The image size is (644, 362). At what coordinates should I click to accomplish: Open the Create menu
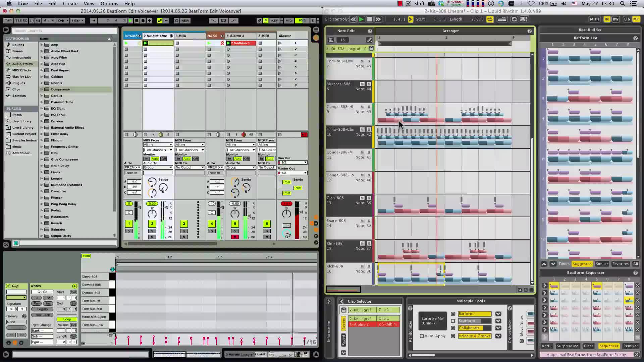click(x=70, y=4)
